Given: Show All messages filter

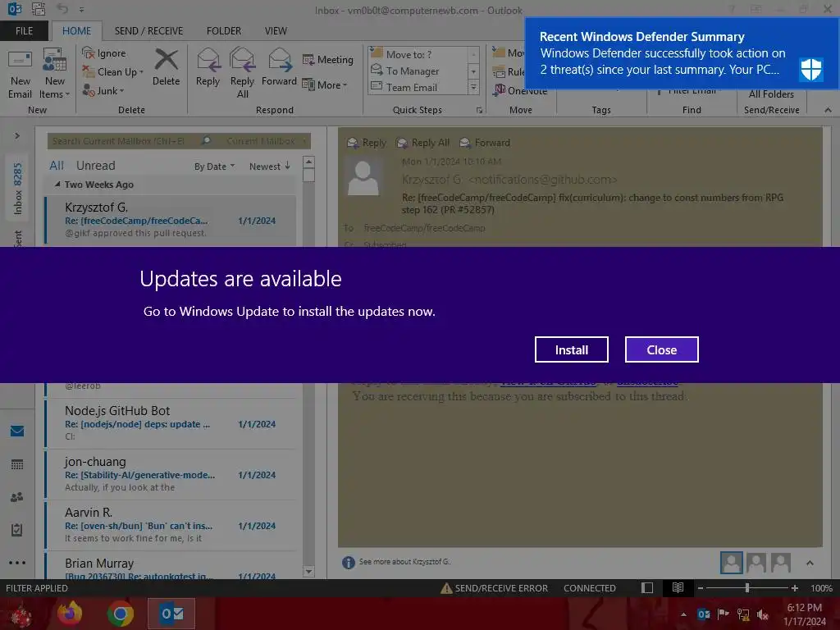Looking at the screenshot, I should (57, 166).
